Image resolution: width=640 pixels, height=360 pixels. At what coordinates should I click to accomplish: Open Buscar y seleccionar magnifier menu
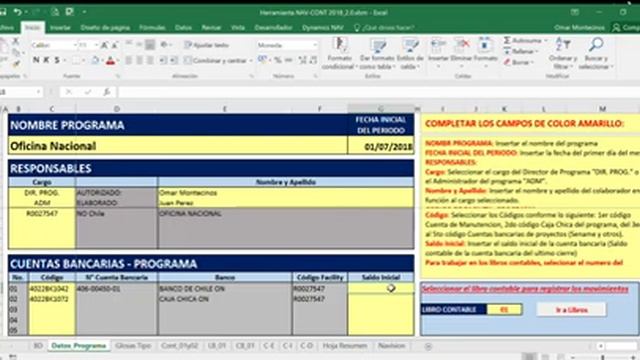[x=596, y=53]
